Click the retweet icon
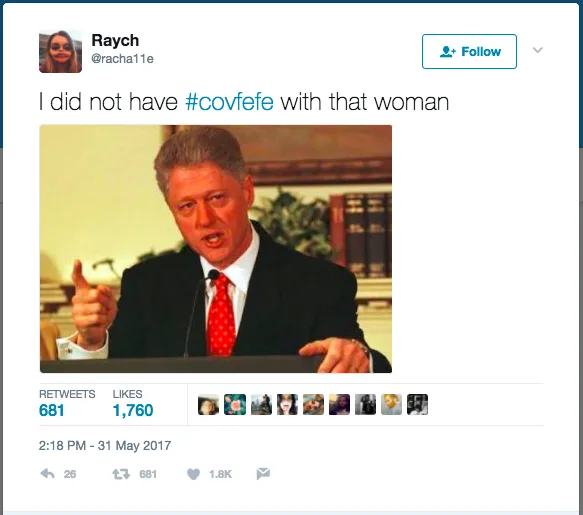This screenshot has width=583, height=515. [x=121, y=474]
